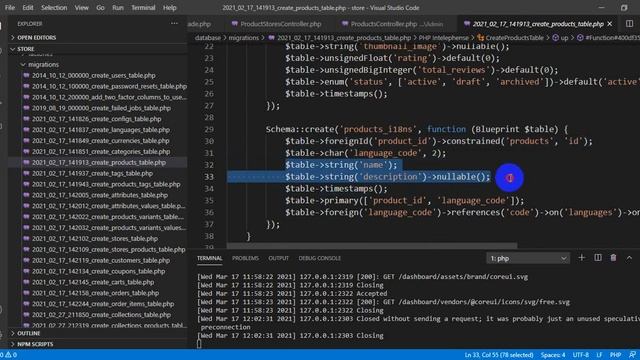The width and height of the screenshot is (640, 360).
Task: Open the terminal selector 1: php dropdown
Action: point(528,258)
